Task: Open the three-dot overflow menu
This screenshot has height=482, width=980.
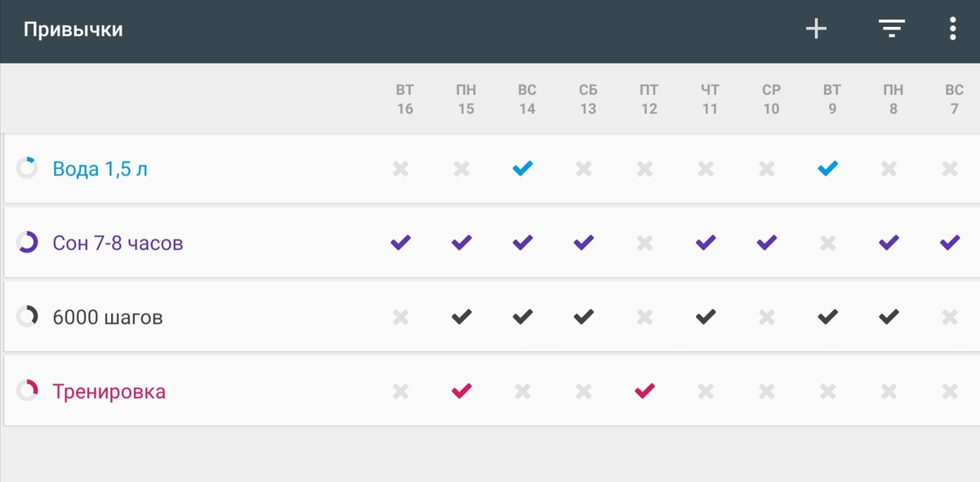Action: (x=952, y=30)
